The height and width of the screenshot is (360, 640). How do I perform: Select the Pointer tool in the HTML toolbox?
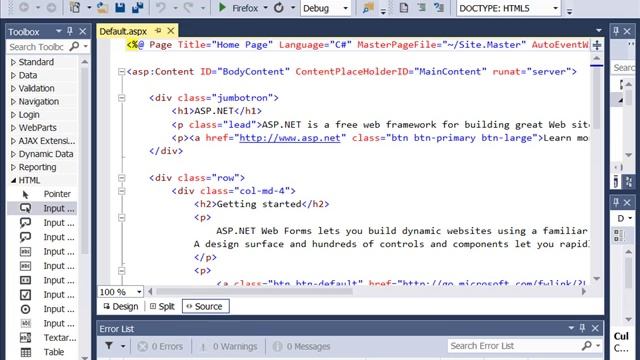click(x=42, y=194)
